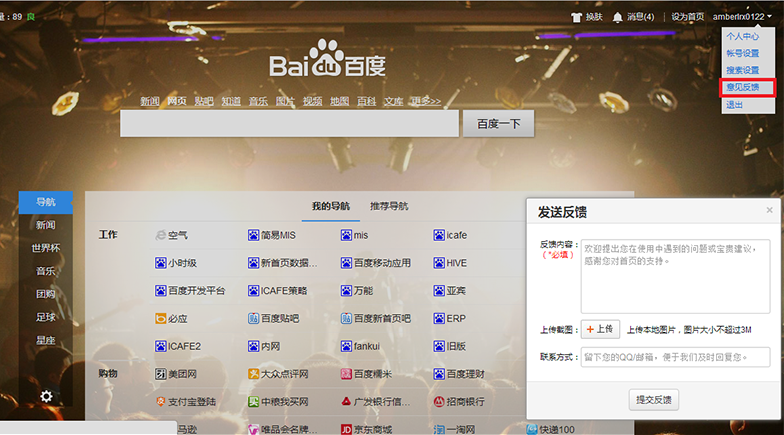This screenshot has width=784, height=435.
Task: Open the 招商银行 icon
Action: pyautogui.click(x=439, y=402)
